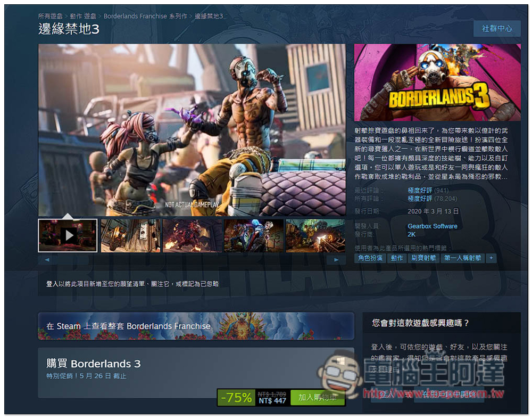Select the 第一人稱射擊 tag
Screen dimensions: 532x419
coord(462,258)
